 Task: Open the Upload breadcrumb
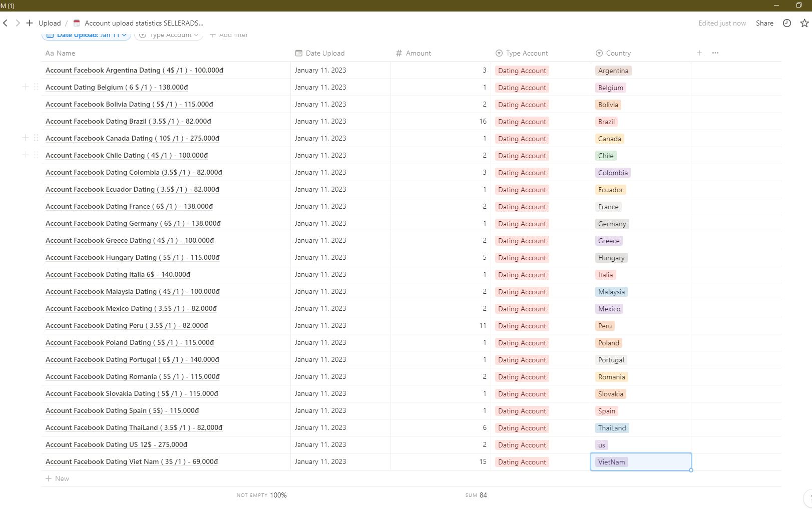(50, 23)
